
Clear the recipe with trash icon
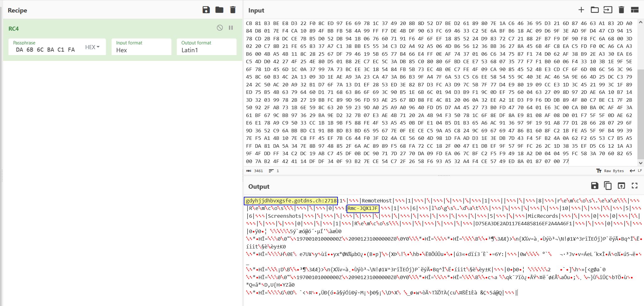click(x=233, y=10)
